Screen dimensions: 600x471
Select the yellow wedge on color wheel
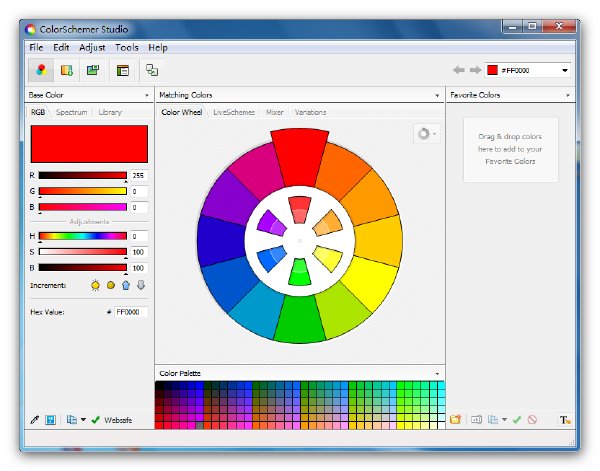tap(368, 281)
